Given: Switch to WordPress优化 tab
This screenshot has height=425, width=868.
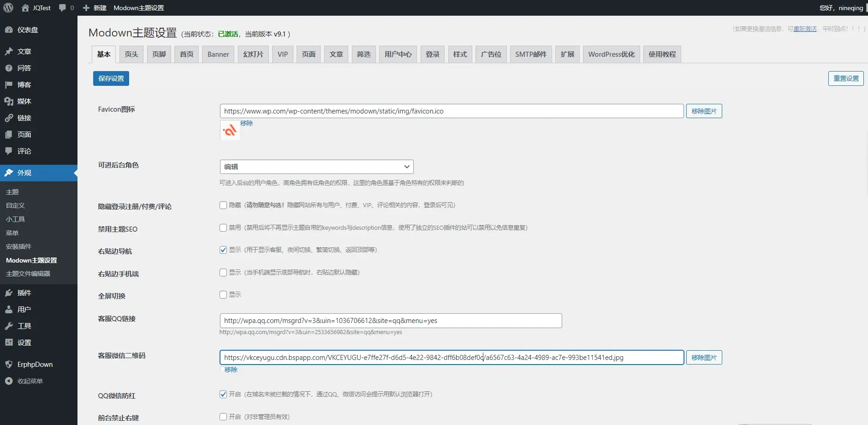Looking at the screenshot, I should pos(612,54).
